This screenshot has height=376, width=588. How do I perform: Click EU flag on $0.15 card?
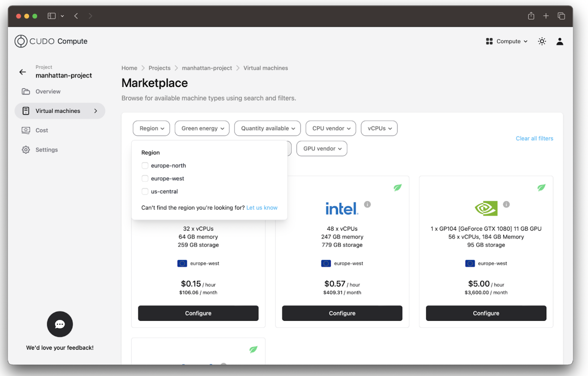coord(182,264)
